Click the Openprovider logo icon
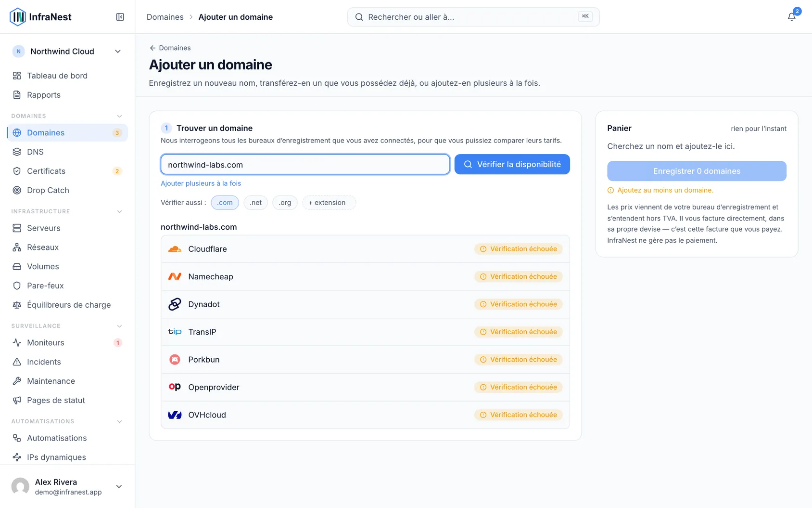 [175, 387]
